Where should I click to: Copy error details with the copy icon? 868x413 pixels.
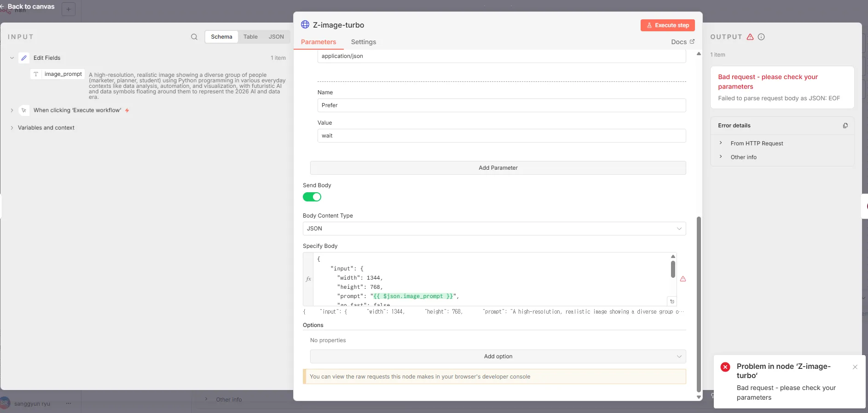point(845,126)
